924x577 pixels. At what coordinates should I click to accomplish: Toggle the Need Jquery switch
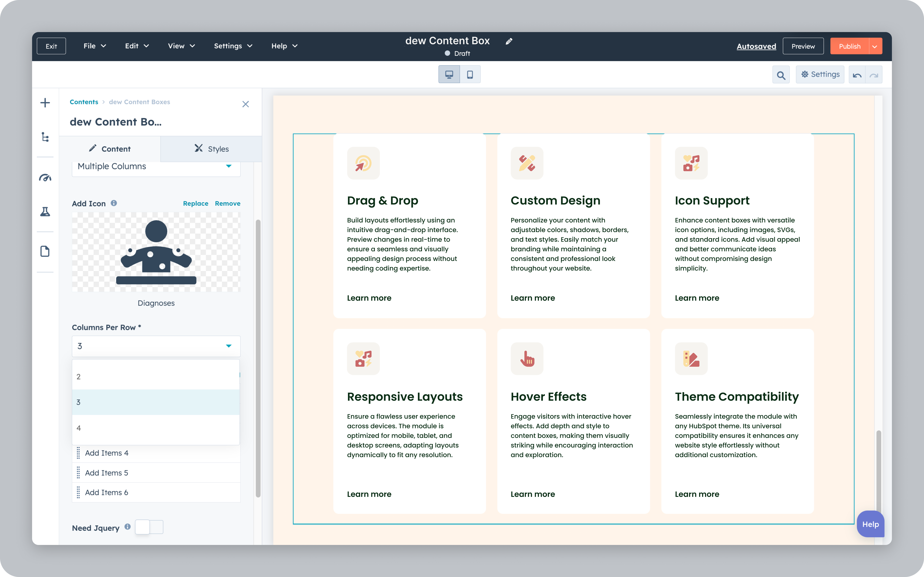[x=149, y=527]
